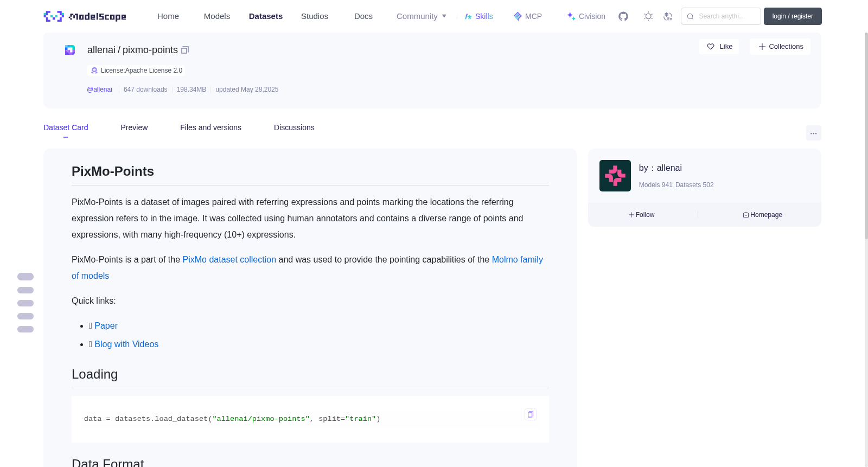Open the allenai Homepage link
Screen dimensions: 868x467
point(763,215)
